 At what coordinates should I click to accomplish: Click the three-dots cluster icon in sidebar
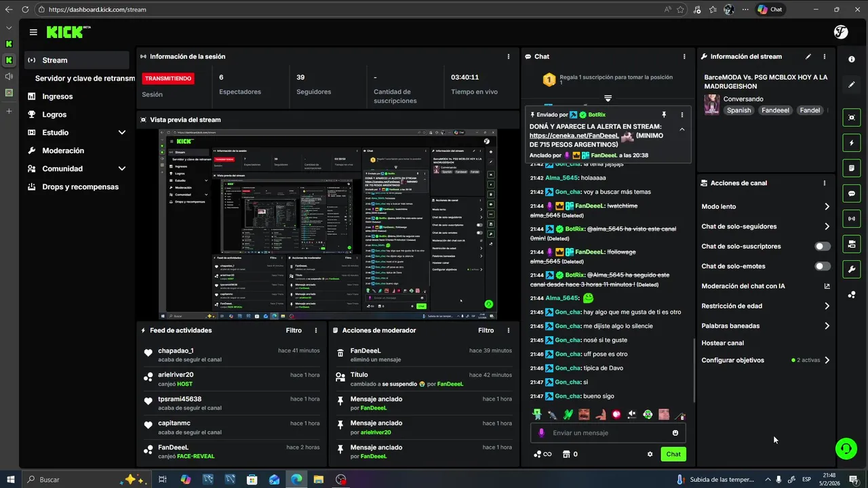point(852,295)
